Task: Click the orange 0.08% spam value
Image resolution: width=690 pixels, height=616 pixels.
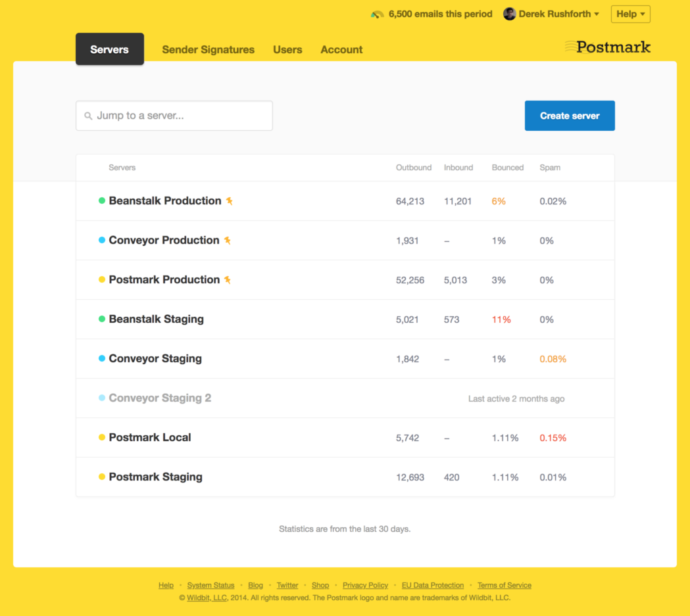Action: (x=553, y=359)
